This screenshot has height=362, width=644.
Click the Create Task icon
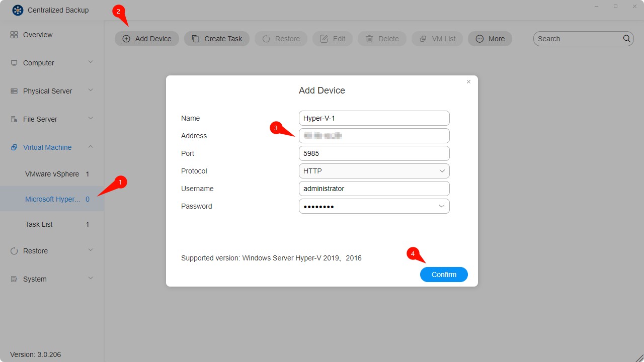[195, 38]
